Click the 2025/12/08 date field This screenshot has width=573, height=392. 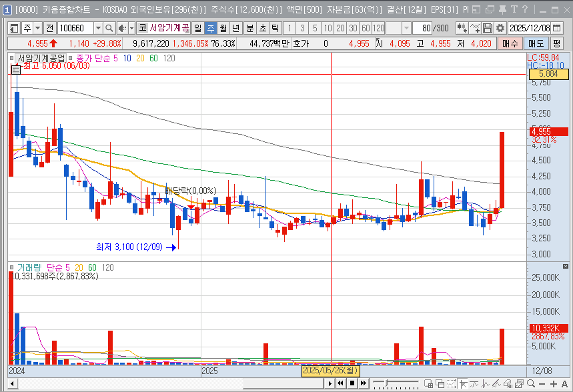click(x=530, y=28)
